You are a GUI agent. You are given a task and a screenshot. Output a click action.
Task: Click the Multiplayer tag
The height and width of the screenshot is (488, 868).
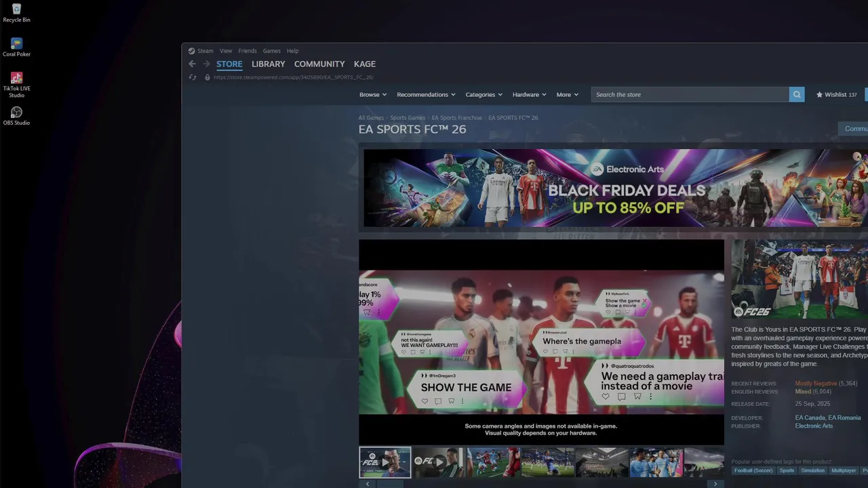844,470
